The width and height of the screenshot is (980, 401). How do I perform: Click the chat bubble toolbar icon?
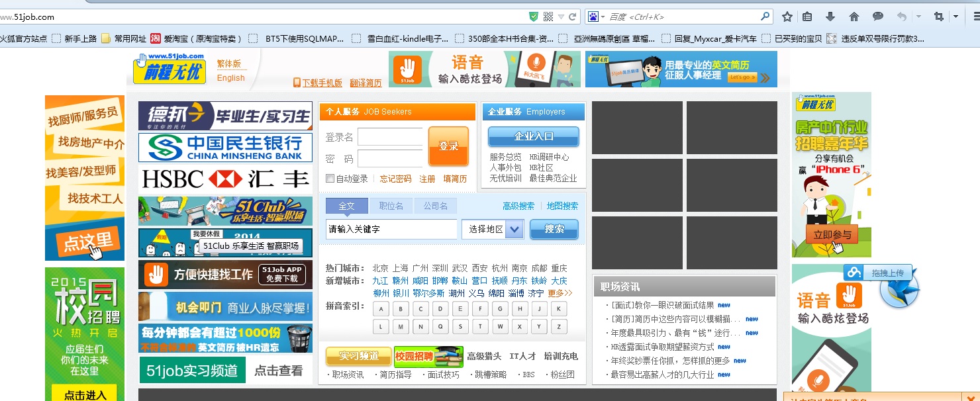tap(878, 17)
